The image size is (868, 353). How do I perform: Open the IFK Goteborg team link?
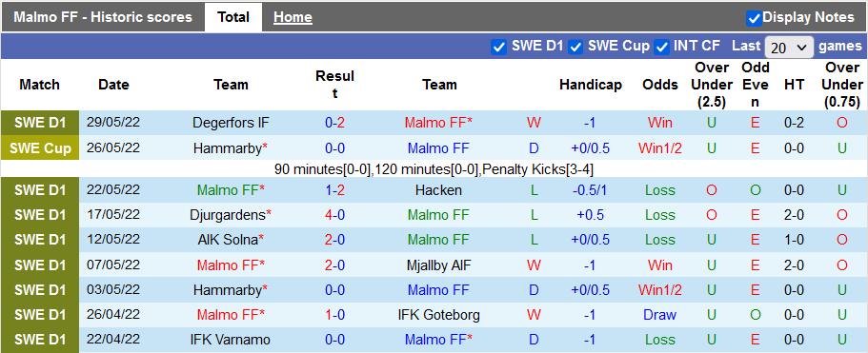[x=438, y=316]
